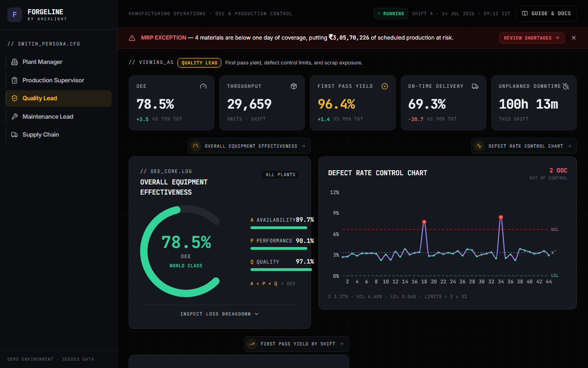Click the WORLD CLASS label
The height and width of the screenshot is (368, 588).
(x=186, y=265)
